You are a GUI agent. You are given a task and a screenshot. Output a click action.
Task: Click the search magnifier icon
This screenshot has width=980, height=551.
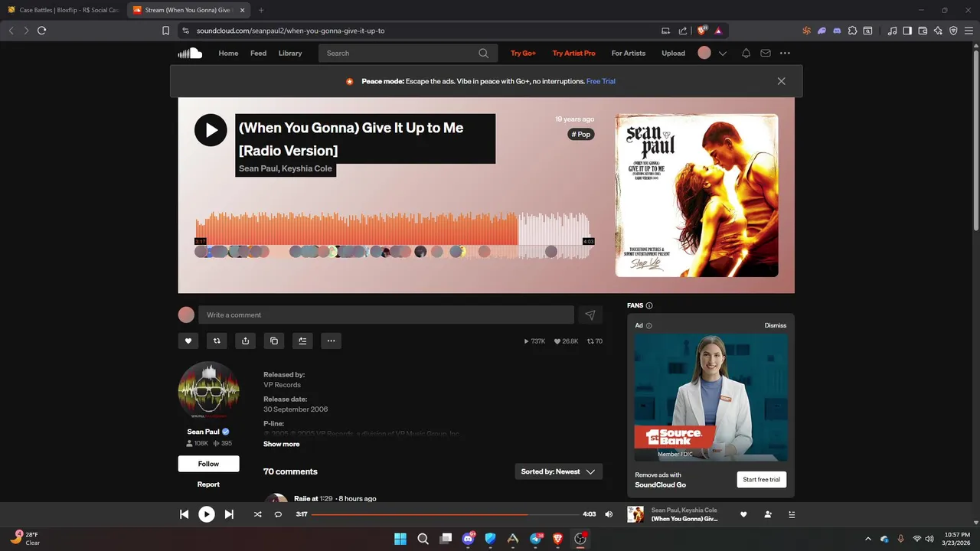[483, 54]
